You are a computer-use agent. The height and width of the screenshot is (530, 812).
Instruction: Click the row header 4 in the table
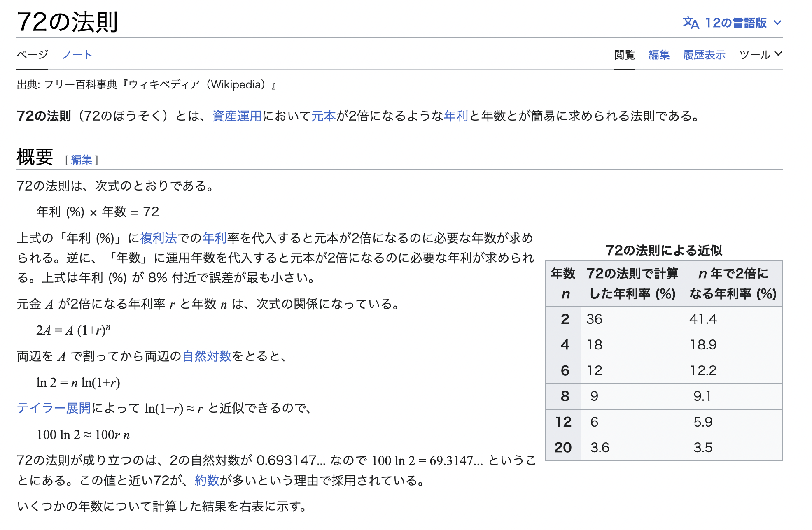[563, 345]
